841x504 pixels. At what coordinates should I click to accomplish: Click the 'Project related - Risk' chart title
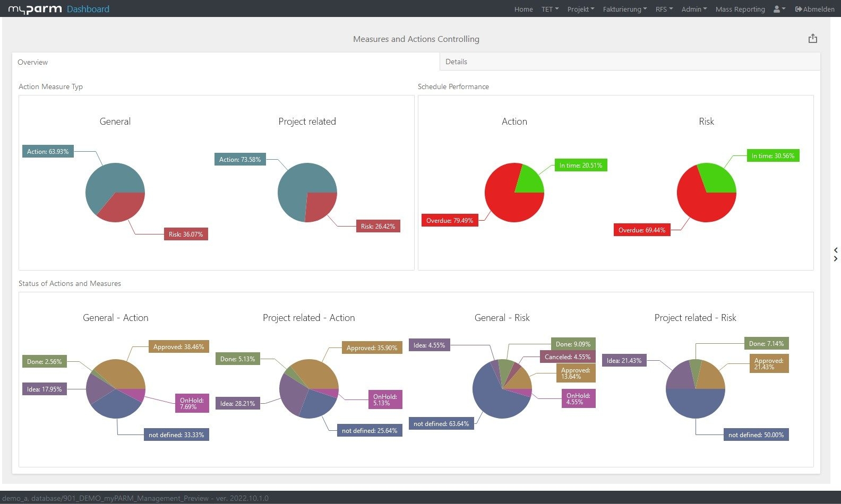(x=695, y=317)
